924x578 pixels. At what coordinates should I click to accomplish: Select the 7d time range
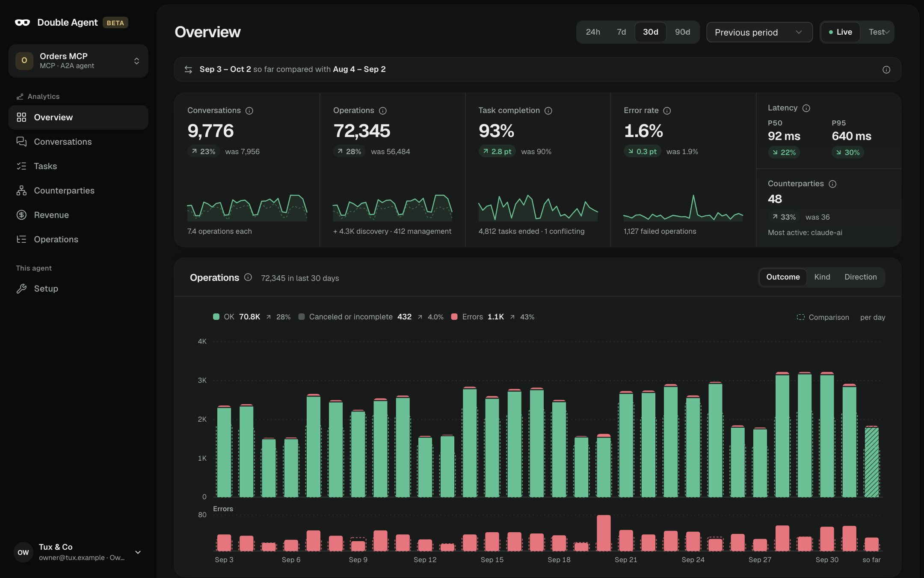tap(621, 32)
